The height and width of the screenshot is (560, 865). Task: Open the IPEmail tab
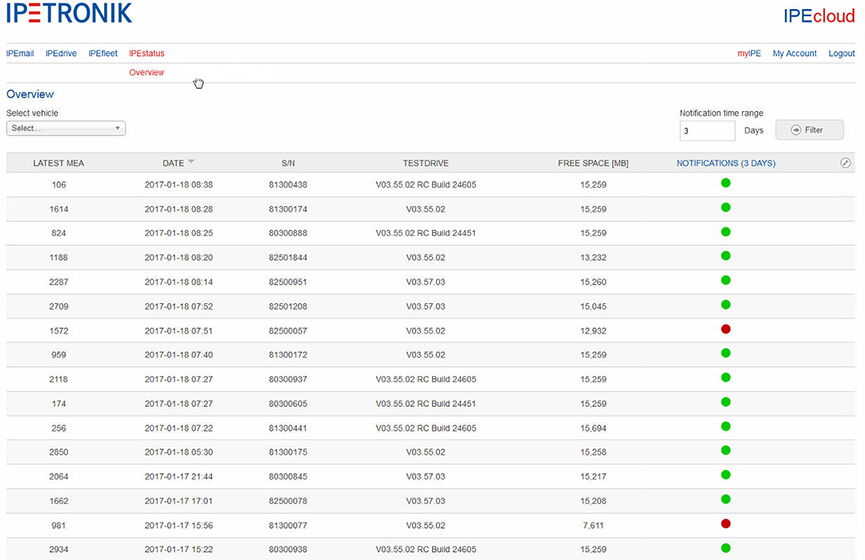(x=20, y=53)
